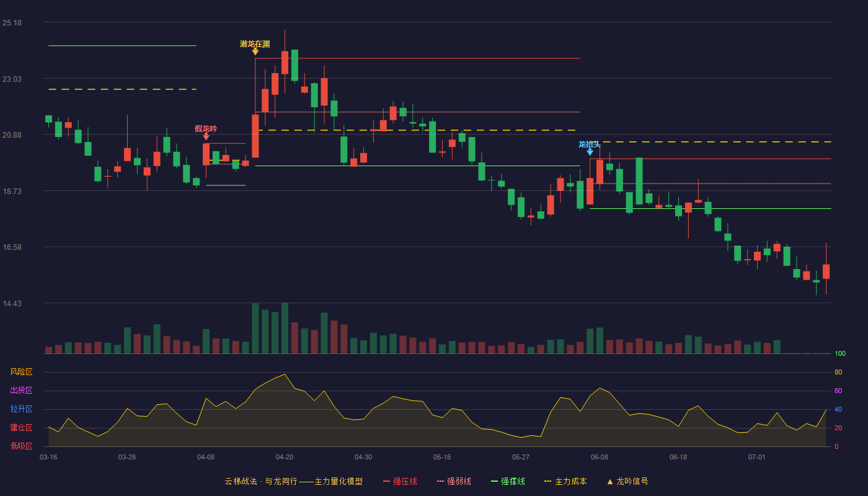This screenshot has height=496, width=868.
Task: Click the 03-16 date axis label
Action: coord(48,457)
